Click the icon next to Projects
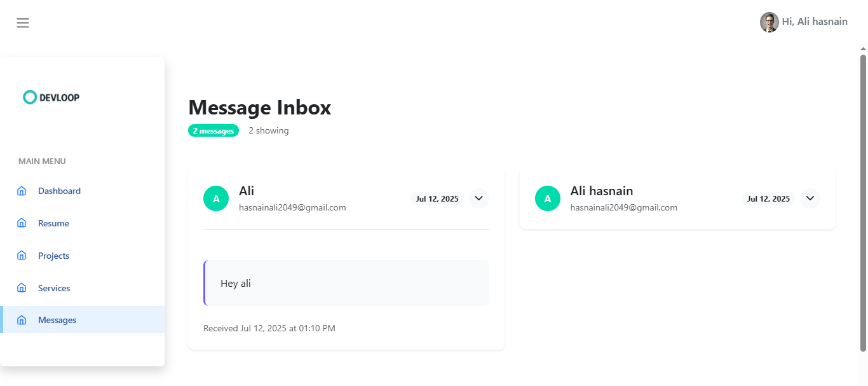This screenshot has height=386, width=868. pyautogui.click(x=22, y=256)
